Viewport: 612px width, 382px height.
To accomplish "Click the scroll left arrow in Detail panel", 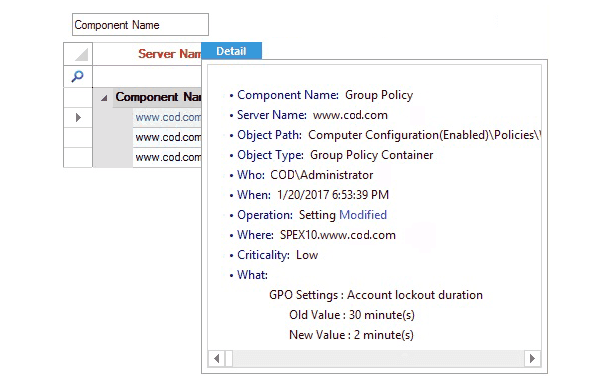I will 217,358.
